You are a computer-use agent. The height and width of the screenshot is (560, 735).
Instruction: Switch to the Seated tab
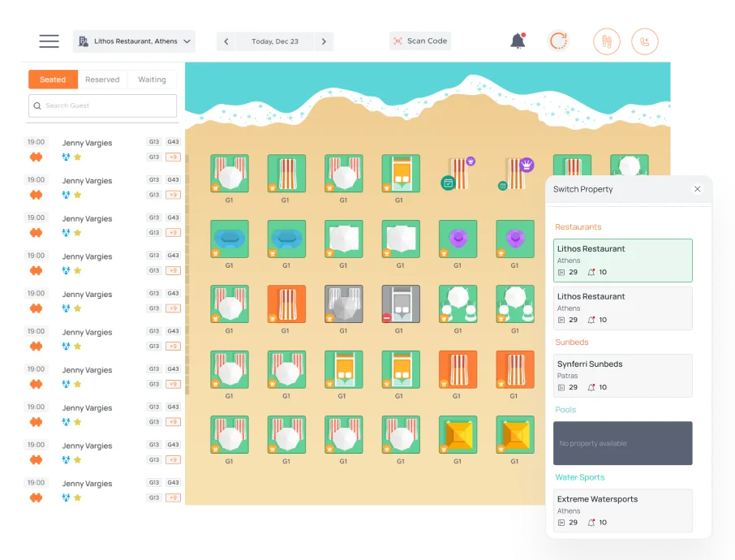[53, 80]
